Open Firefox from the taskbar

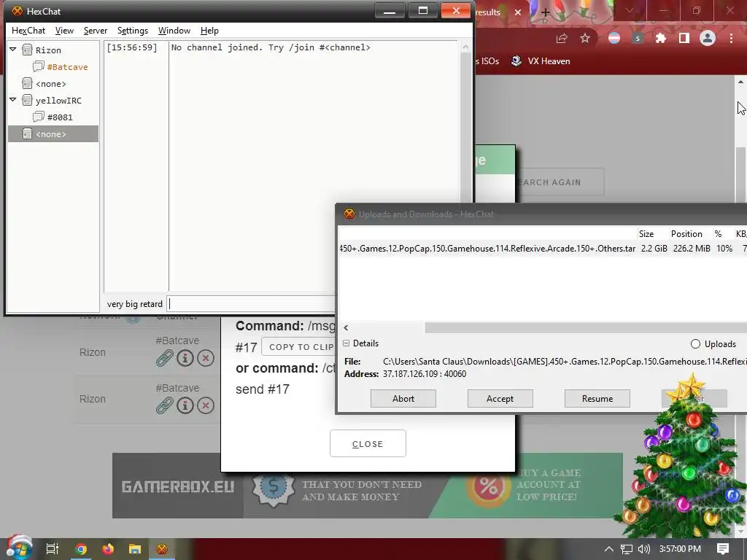108,549
